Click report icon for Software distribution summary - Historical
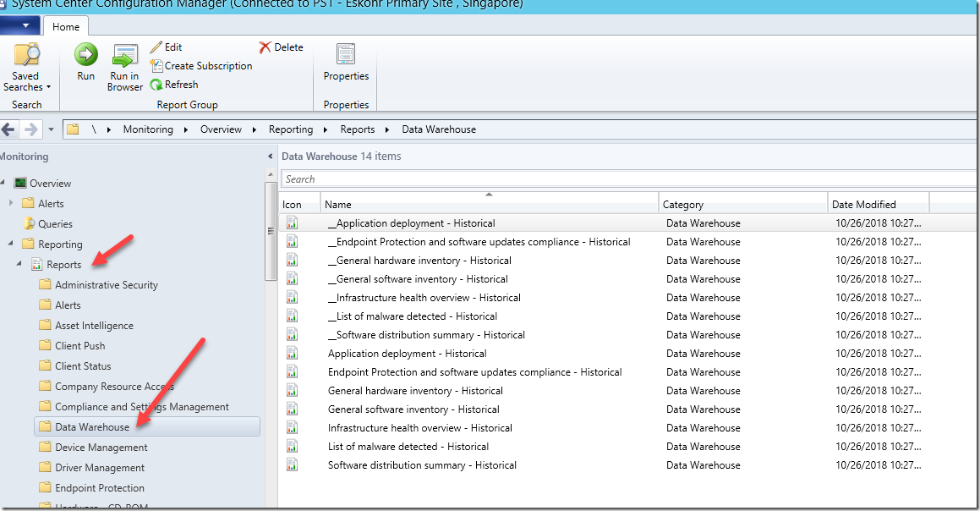 coord(292,465)
